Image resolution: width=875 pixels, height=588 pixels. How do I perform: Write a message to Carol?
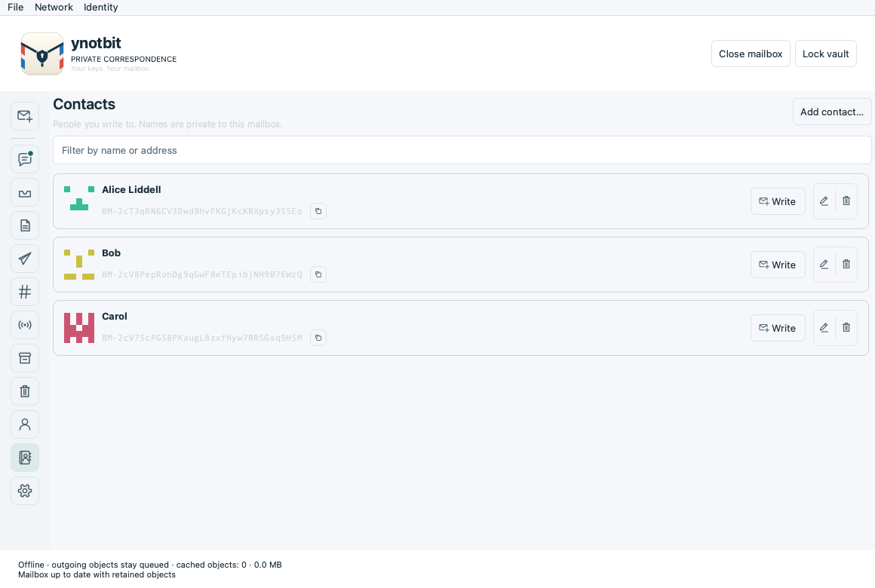coord(778,328)
